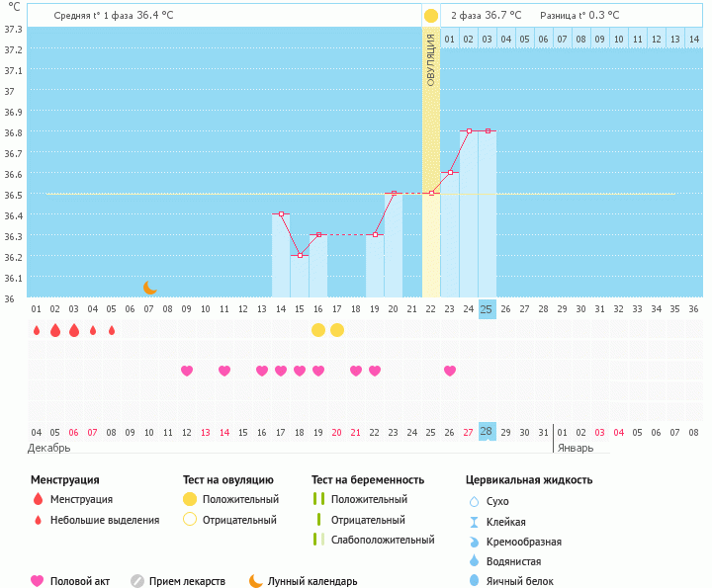Click the Сухо cervical fluid legend icon
Screen dimensions: 712x588
coord(474,502)
